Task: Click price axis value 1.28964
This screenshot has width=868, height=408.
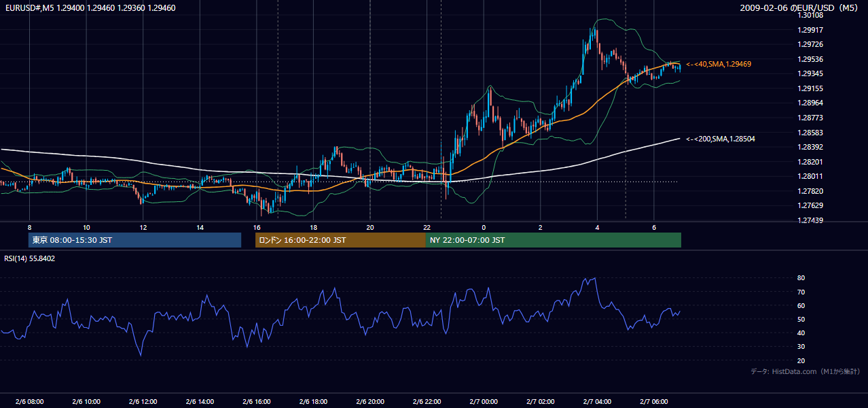Action: coord(810,103)
